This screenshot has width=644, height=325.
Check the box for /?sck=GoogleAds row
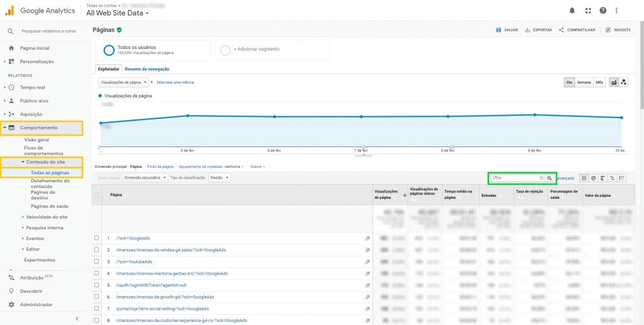coord(96,238)
